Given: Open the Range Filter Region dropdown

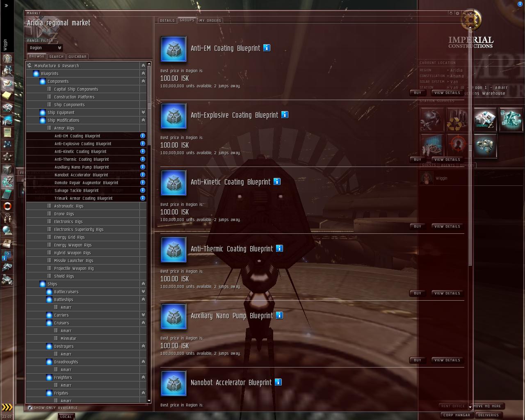Looking at the screenshot, I should tap(45, 48).
